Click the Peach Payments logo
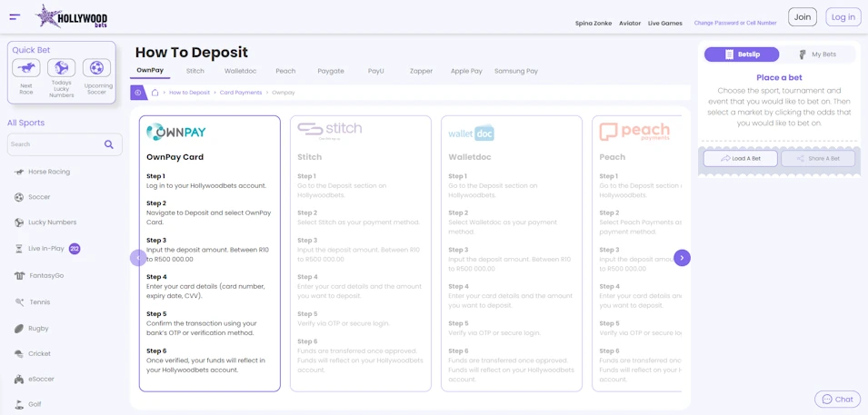 634,132
